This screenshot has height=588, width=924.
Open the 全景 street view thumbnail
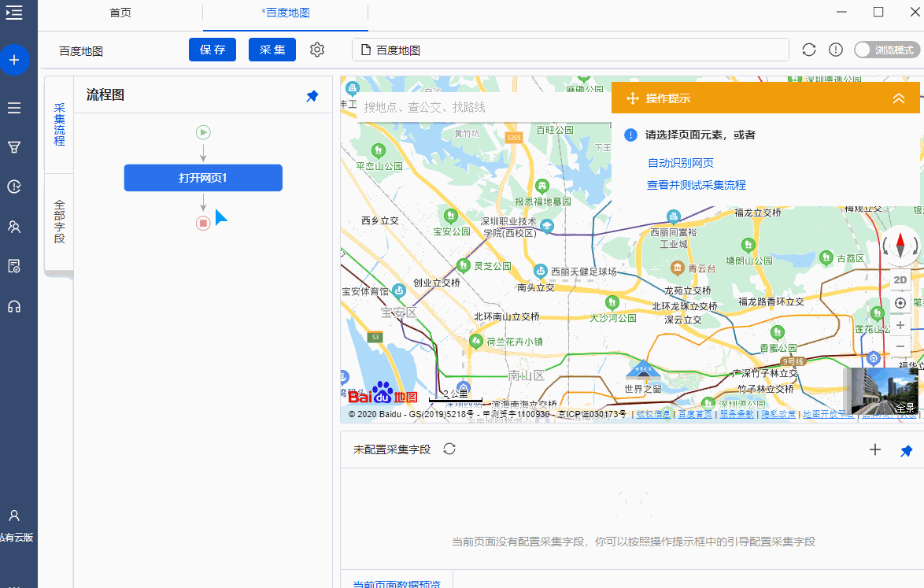pos(883,391)
